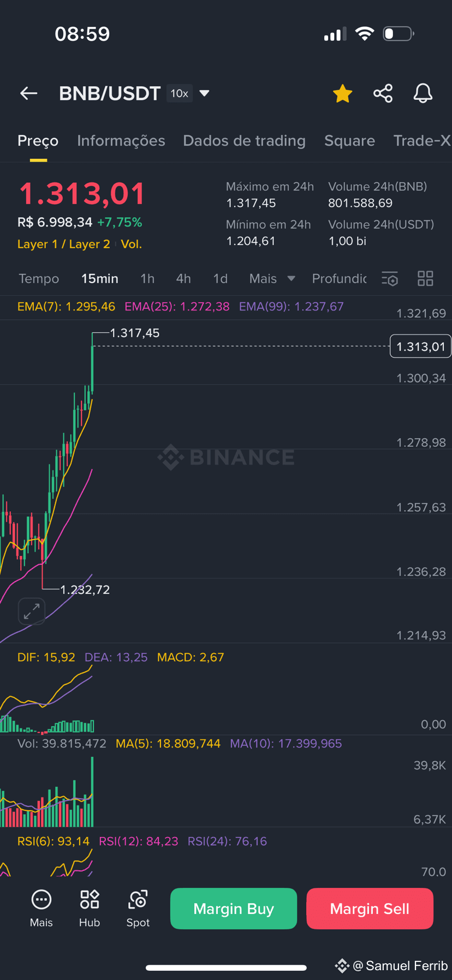452x980 pixels.
Task: Tap the EMA(99) indicator value
Action: [x=292, y=307]
